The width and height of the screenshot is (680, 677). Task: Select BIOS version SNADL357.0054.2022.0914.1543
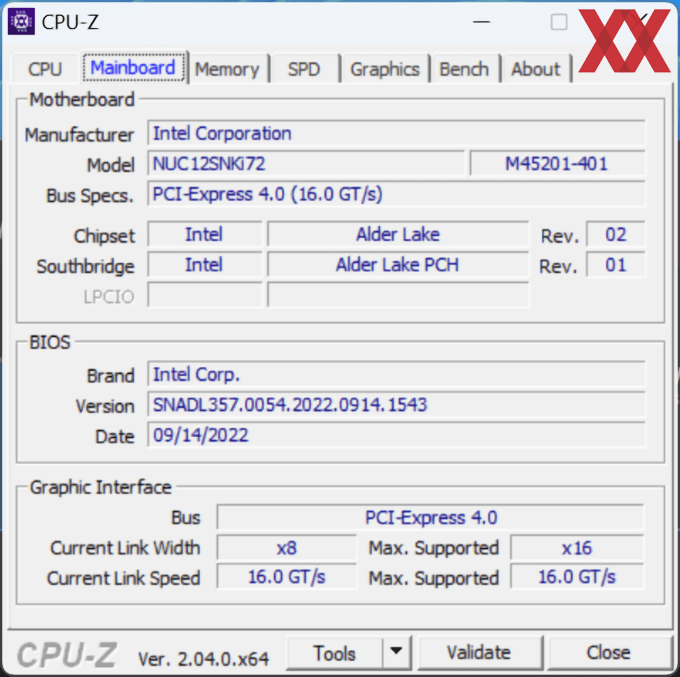pos(396,405)
